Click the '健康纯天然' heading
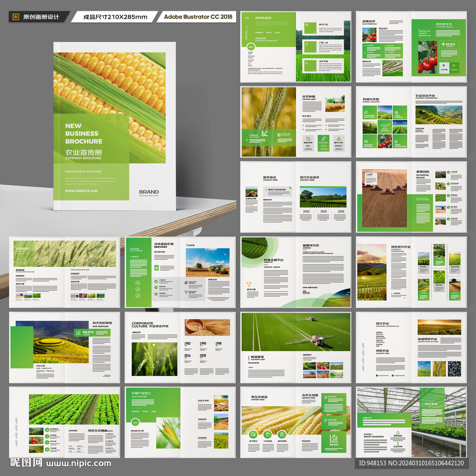The height and width of the screenshot is (476, 476). (311, 245)
